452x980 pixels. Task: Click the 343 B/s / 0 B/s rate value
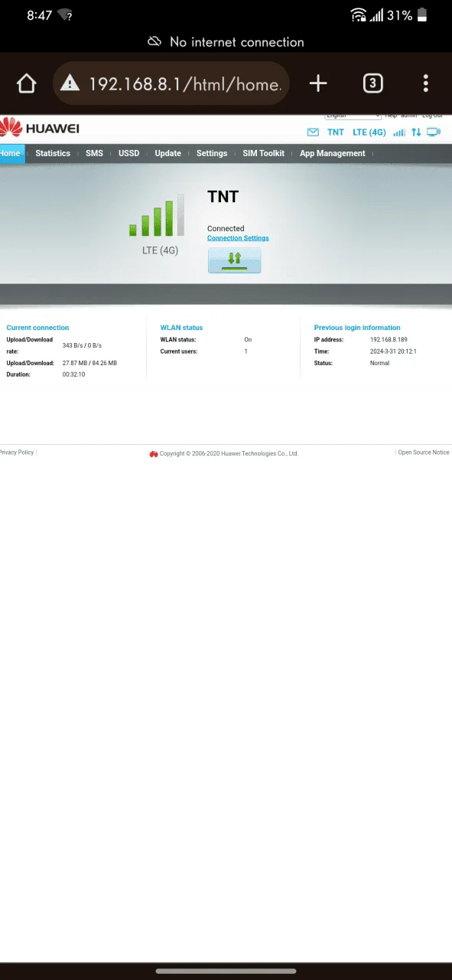82,346
